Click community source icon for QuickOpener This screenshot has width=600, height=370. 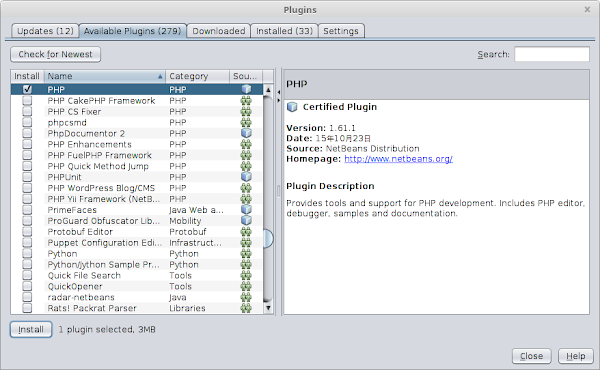coord(246,286)
